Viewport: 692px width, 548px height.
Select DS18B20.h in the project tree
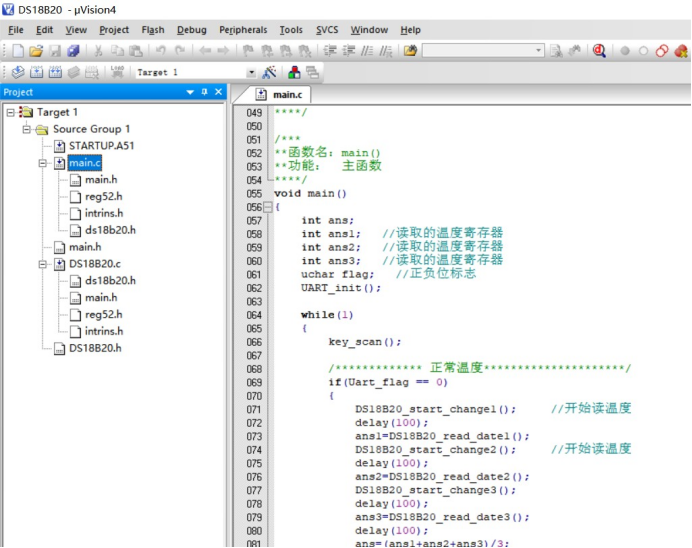point(95,348)
